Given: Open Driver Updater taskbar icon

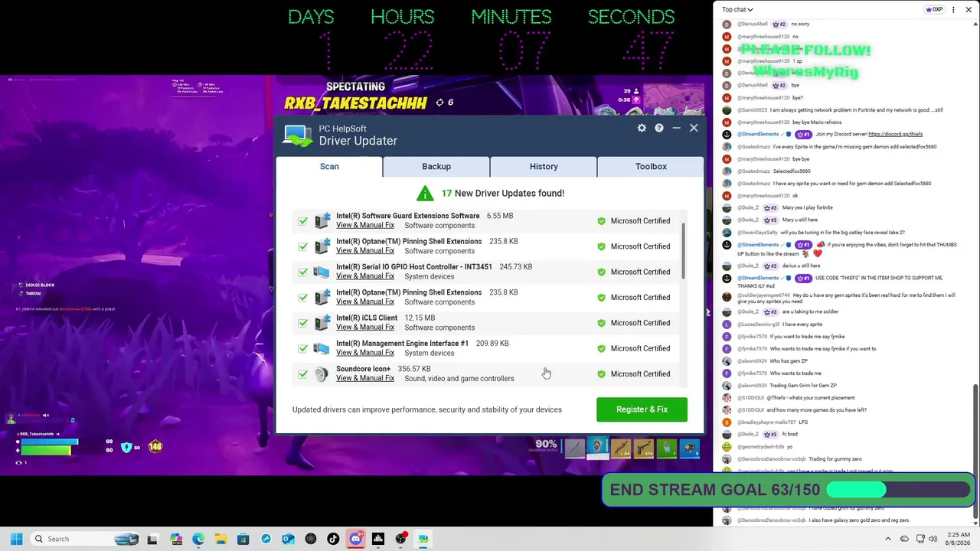Looking at the screenshot, I should 423,539.
